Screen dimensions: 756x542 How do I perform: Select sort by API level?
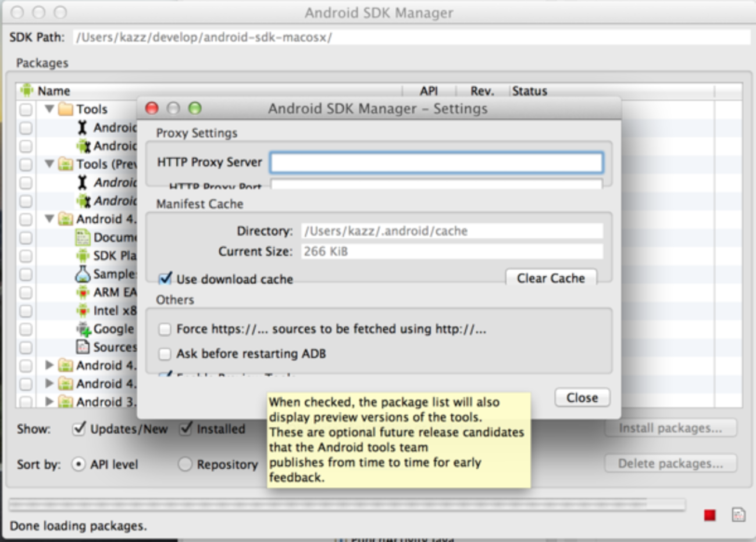(78, 465)
